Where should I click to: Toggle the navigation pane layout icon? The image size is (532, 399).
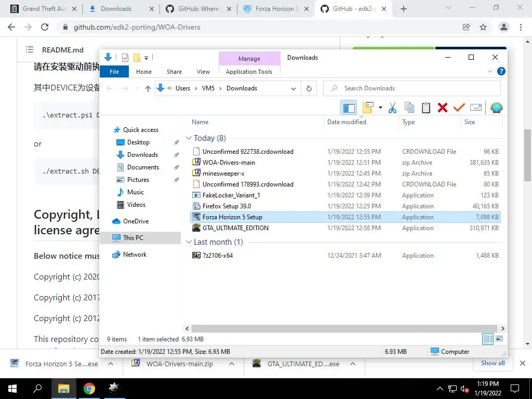click(349, 108)
